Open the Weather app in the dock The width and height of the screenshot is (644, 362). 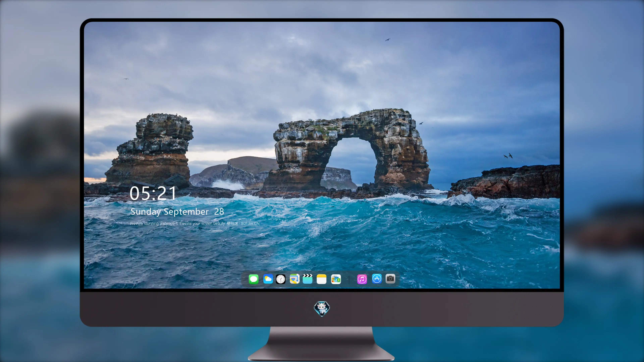(268, 279)
